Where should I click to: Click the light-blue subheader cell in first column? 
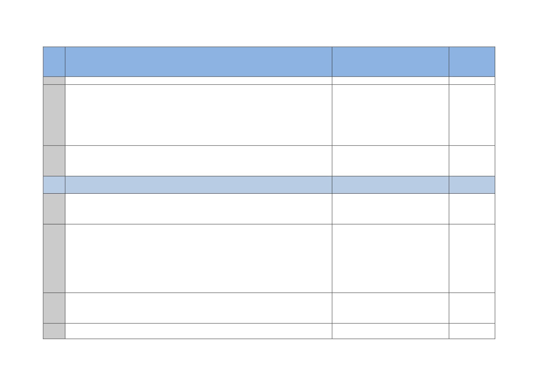54,185
